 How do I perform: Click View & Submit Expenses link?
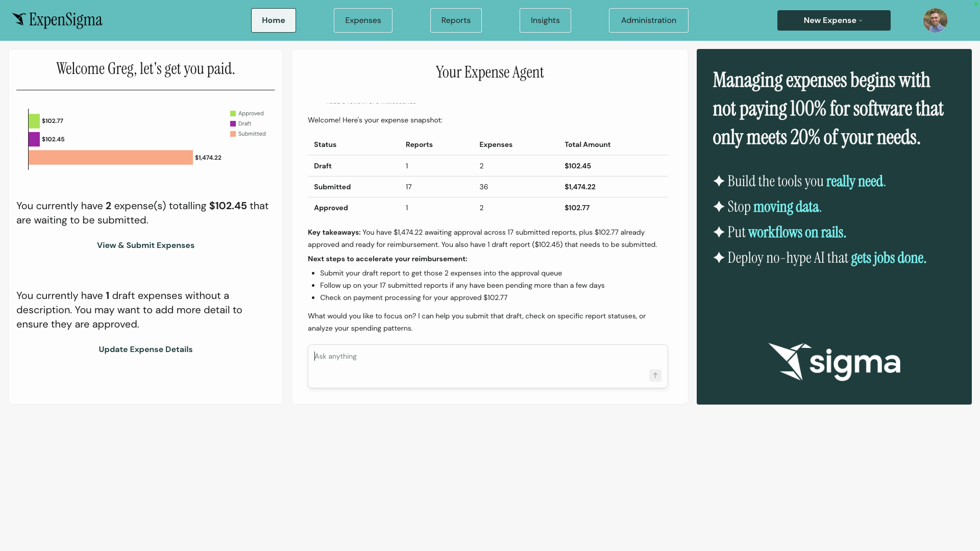145,245
